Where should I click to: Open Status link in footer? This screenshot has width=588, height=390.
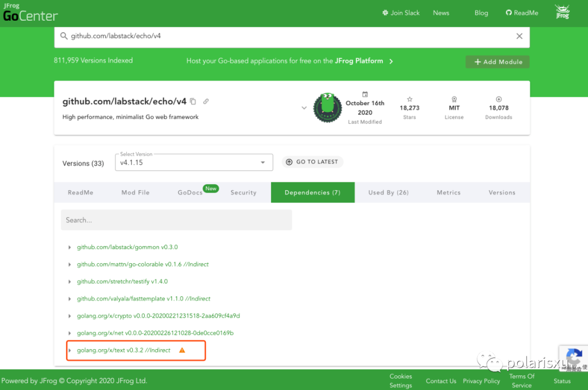(x=562, y=381)
